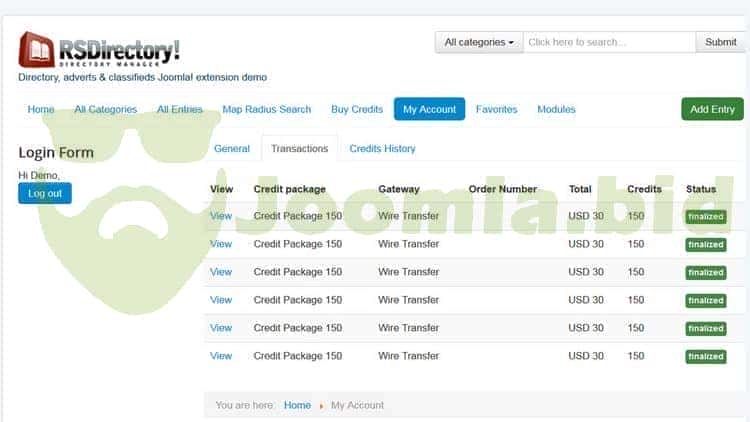Click the search input field
750x422 pixels.
(x=608, y=42)
